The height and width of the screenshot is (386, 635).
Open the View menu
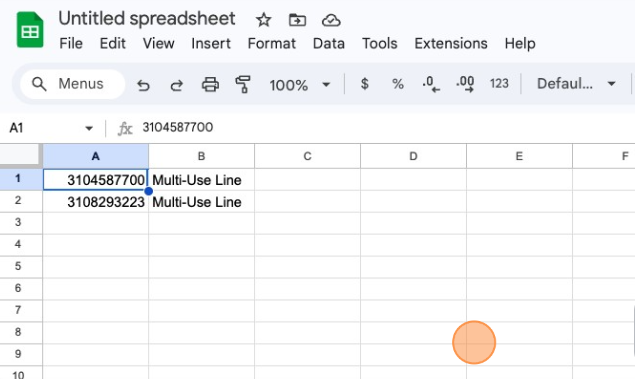[x=158, y=43]
